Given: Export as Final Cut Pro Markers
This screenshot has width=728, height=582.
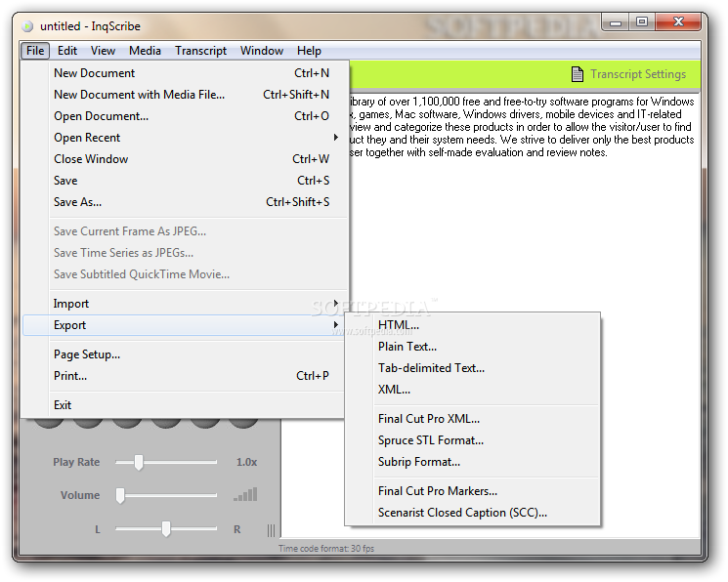Looking at the screenshot, I should pos(473,491).
